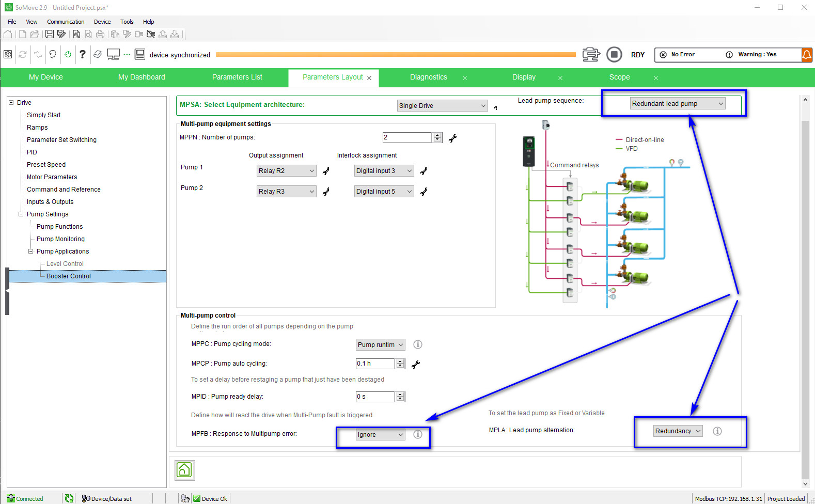The height and width of the screenshot is (504, 815).
Task: Open the settings gear icon
Action: pos(8,54)
